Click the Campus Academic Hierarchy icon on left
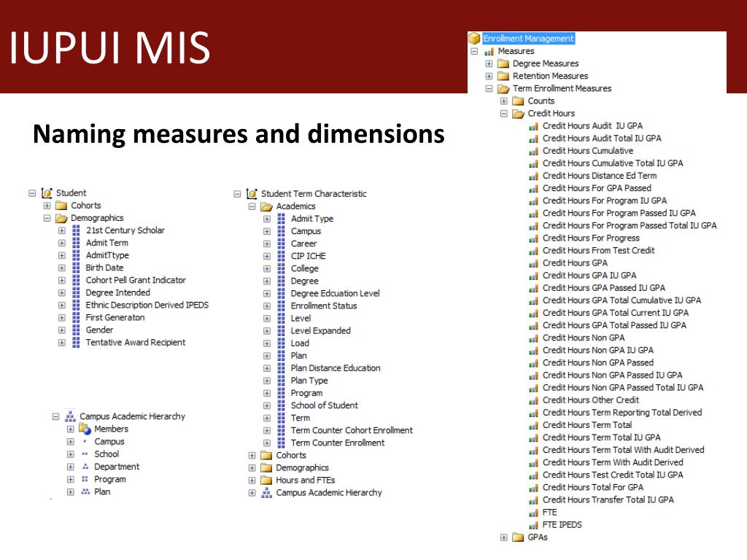The image size is (747, 560). click(70, 416)
